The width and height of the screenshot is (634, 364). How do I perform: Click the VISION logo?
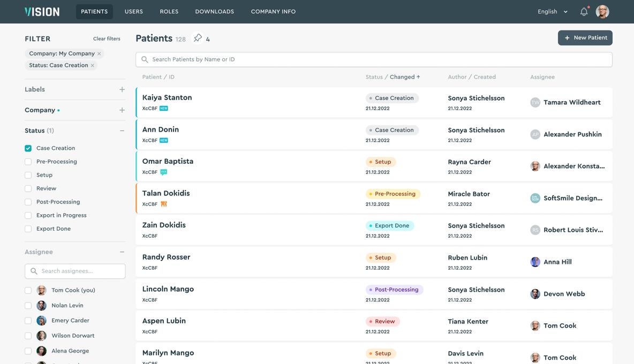41,10
